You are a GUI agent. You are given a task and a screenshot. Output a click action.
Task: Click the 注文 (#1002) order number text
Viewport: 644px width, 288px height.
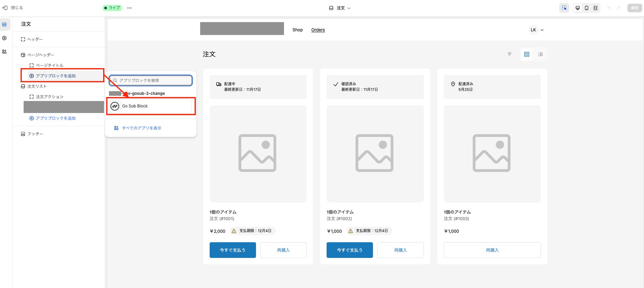pos(339,219)
